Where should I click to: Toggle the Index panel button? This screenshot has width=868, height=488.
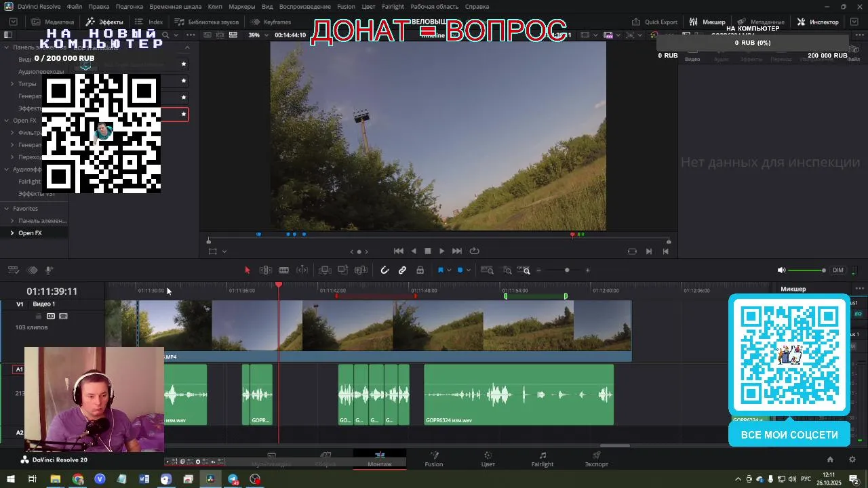[x=149, y=22]
